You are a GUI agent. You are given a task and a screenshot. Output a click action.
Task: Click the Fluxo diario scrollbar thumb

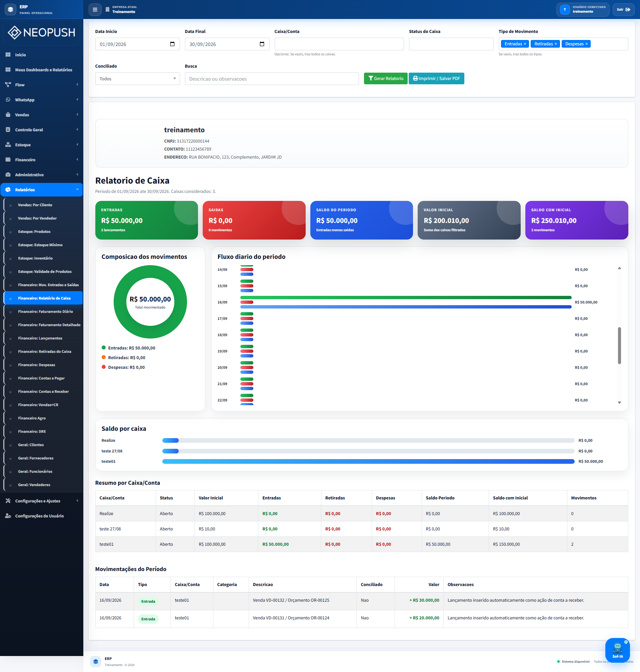coord(619,346)
